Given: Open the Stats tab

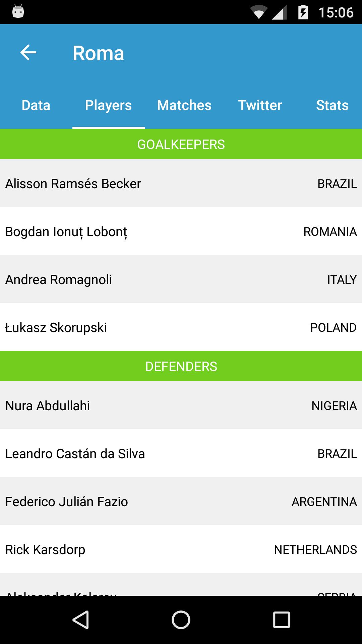Looking at the screenshot, I should point(332,105).
